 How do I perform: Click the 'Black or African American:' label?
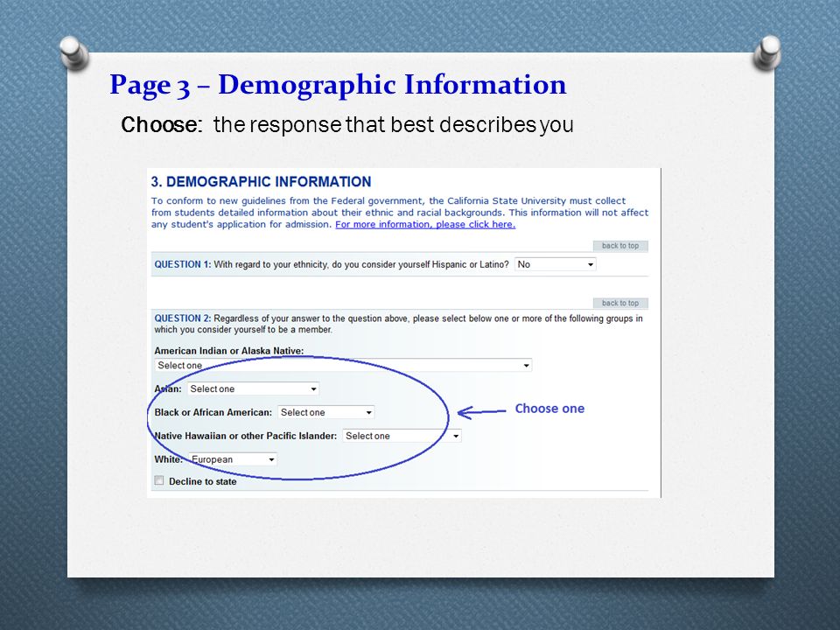[213, 412]
